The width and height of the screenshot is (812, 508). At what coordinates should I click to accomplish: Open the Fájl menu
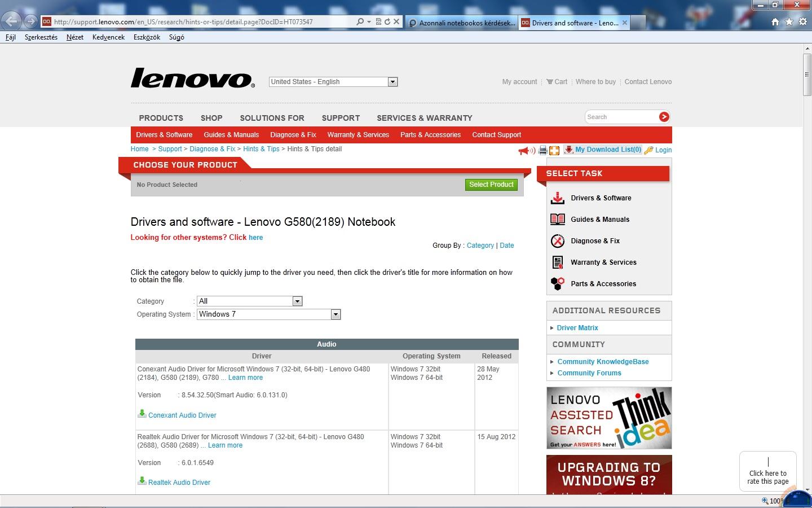(11, 37)
